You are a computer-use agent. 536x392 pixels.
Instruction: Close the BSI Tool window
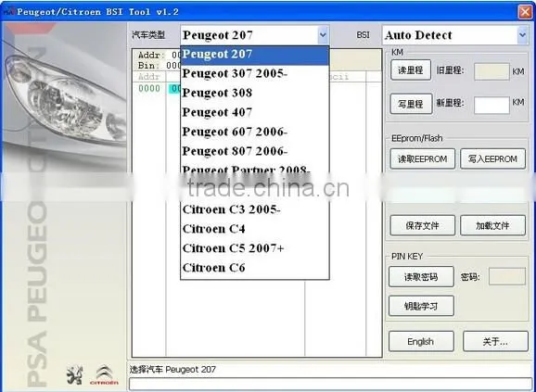coord(525,12)
